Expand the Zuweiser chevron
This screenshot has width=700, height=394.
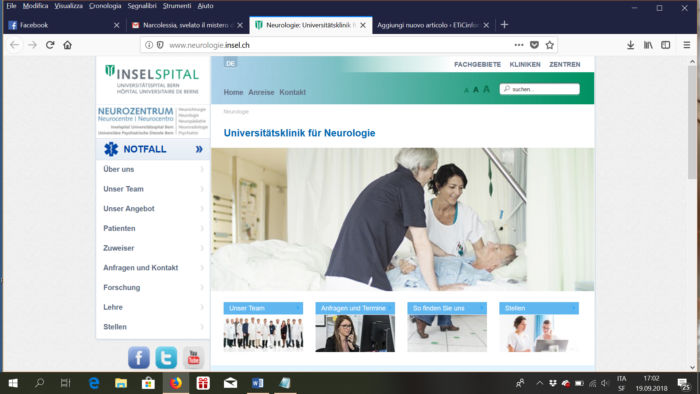pos(202,248)
